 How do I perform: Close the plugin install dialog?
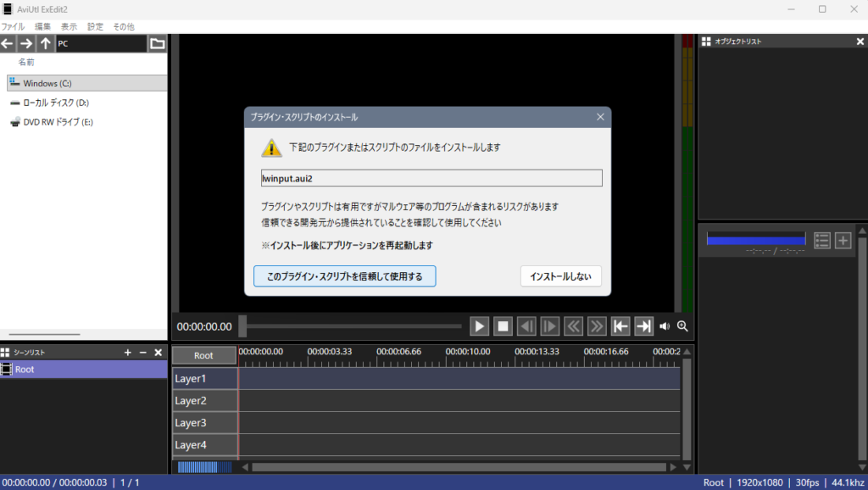(x=600, y=117)
